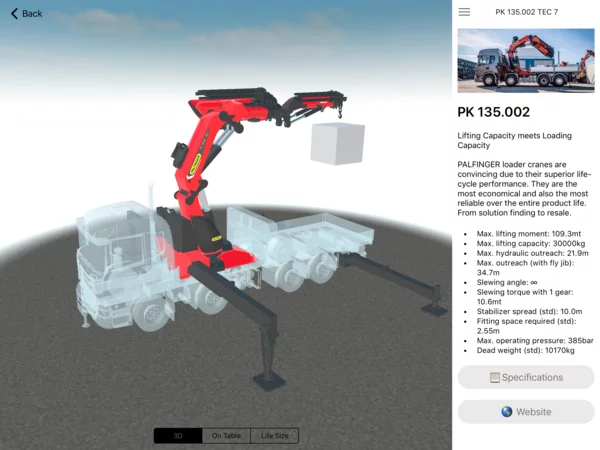
Task: Switch to the On Table tab
Action: pos(226,435)
